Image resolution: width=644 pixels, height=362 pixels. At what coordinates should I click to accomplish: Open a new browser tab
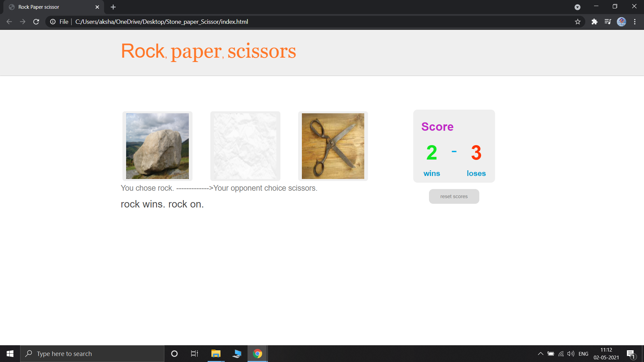(113, 7)
